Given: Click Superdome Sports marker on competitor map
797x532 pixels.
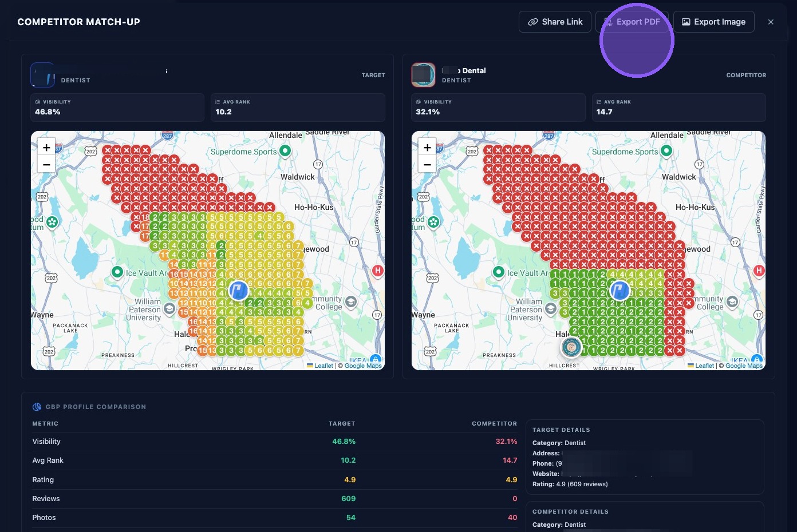Looking at the screenshot, I should tap(666, 151).
